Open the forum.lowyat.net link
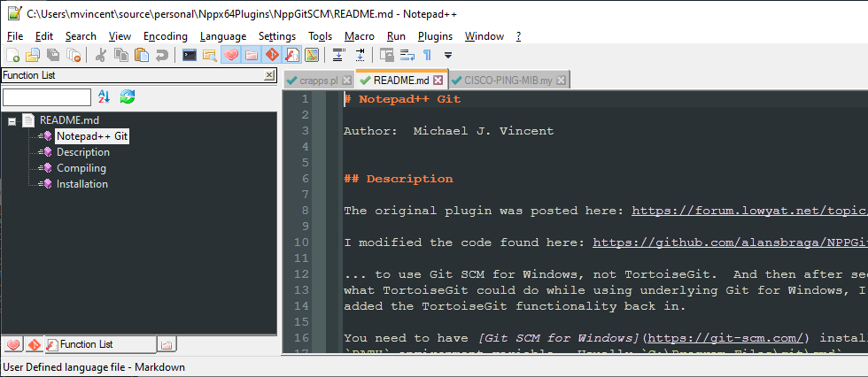This screenshot has height=377, width=868. [x=749, y=211]
